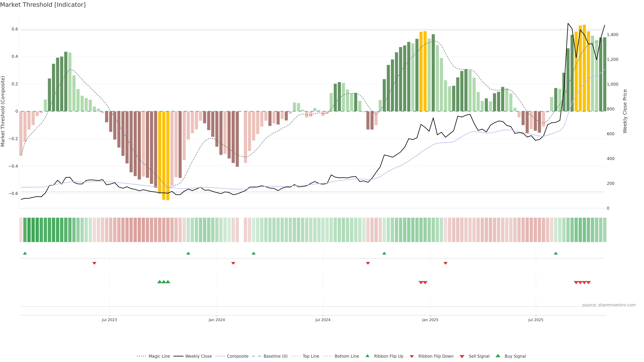Click the Market Threshold [Indicator] chart title
The image size is (644, 362).
(43, 5)
